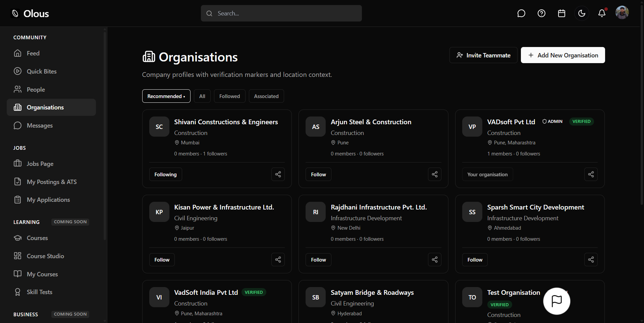Follow Arjun Steel & Construction

pos(318,174)
